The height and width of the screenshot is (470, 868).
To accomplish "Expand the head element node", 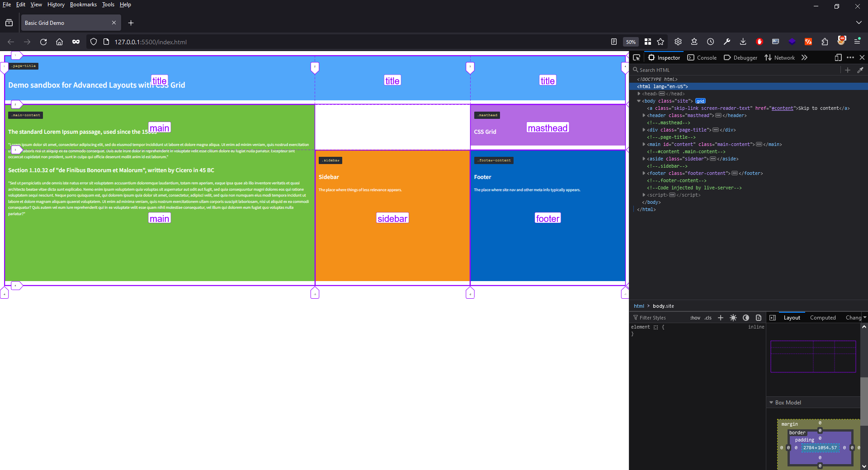I will point(639,94).
